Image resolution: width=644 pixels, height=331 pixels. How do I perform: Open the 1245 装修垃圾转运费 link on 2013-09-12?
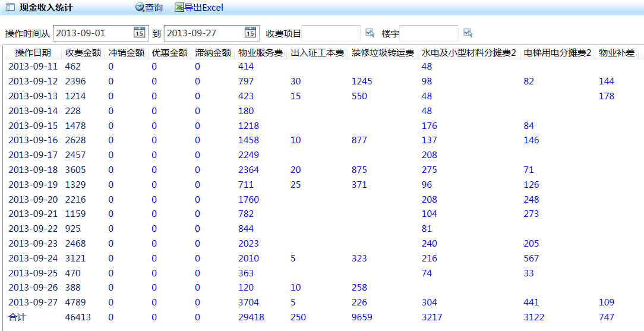coord(362,81)
